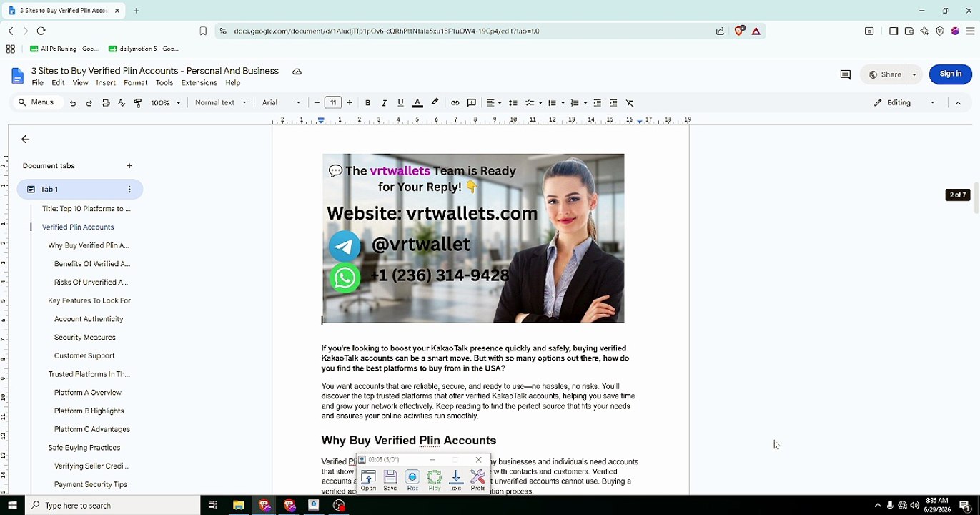Open the text alignment dropdown
This screenshot has height=515, width=980.
point(494,103)
